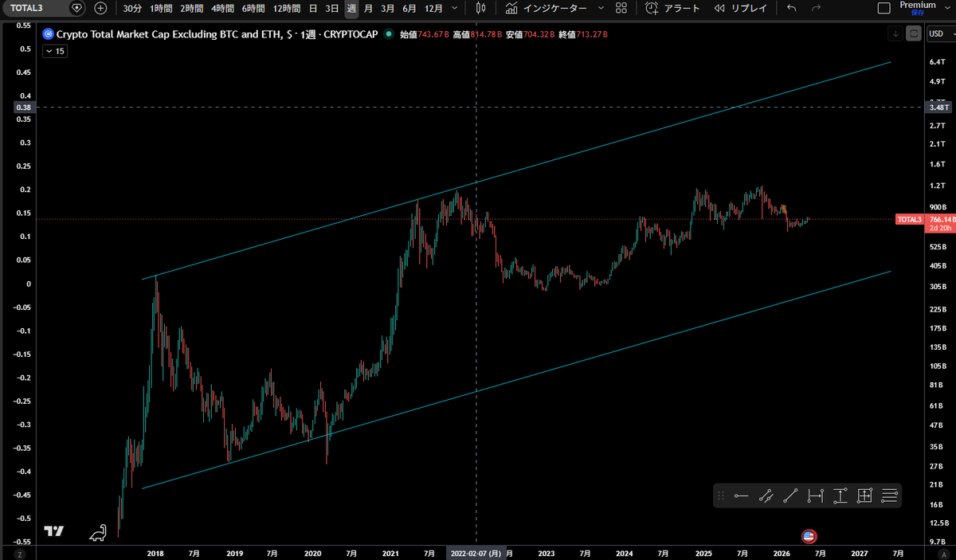Screen dimensions: 956x560
Task: Undo the last chart action
Action: [791, 8]
